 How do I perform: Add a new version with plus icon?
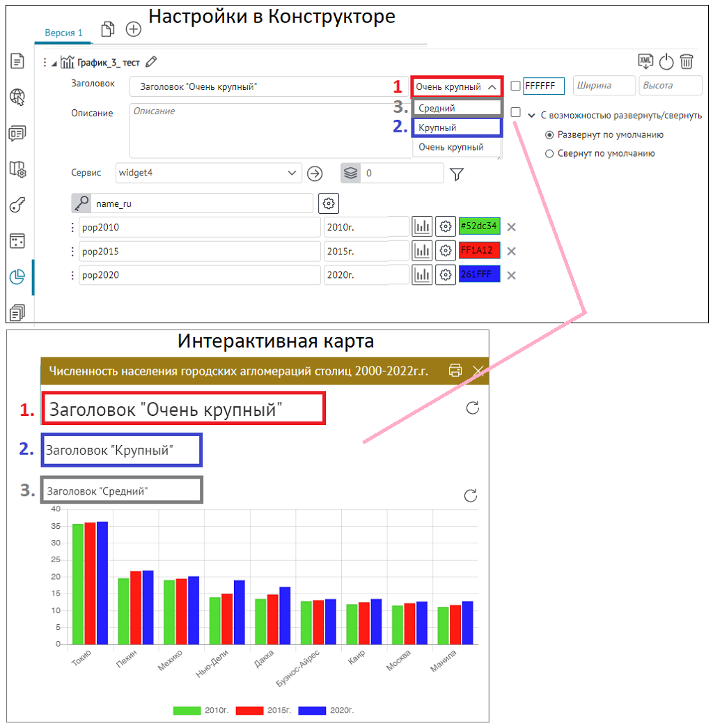pos(133,29)
